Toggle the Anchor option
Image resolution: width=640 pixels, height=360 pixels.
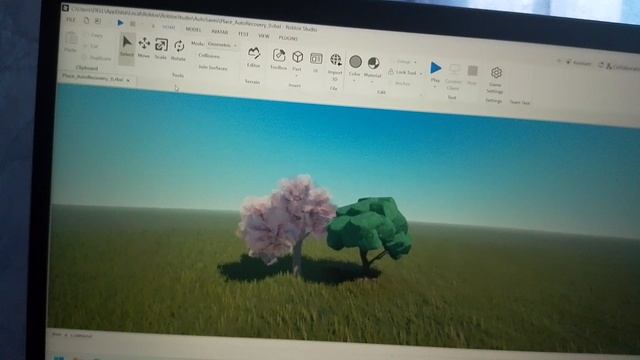point(402,83)
